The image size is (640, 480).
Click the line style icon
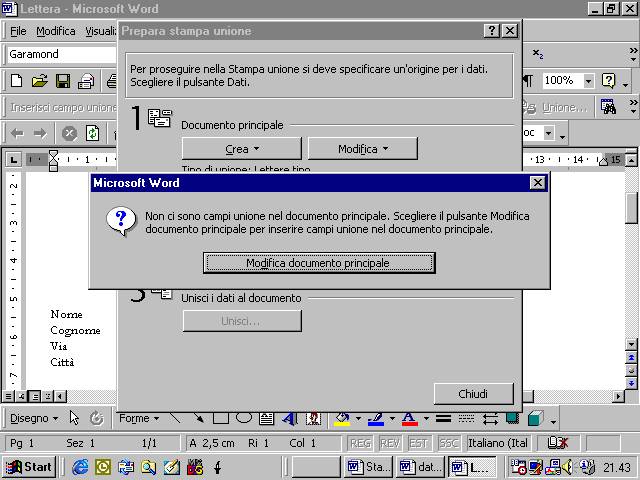click(443, 418)
